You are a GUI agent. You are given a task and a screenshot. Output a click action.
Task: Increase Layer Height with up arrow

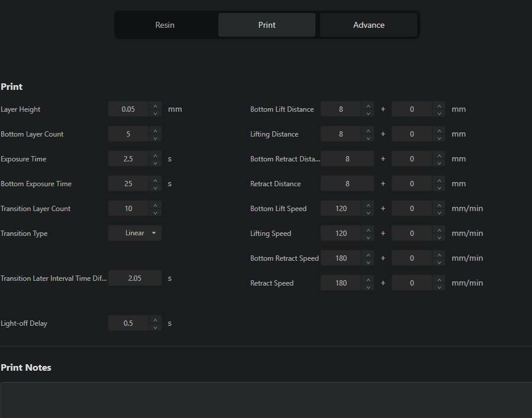point(155,106)
